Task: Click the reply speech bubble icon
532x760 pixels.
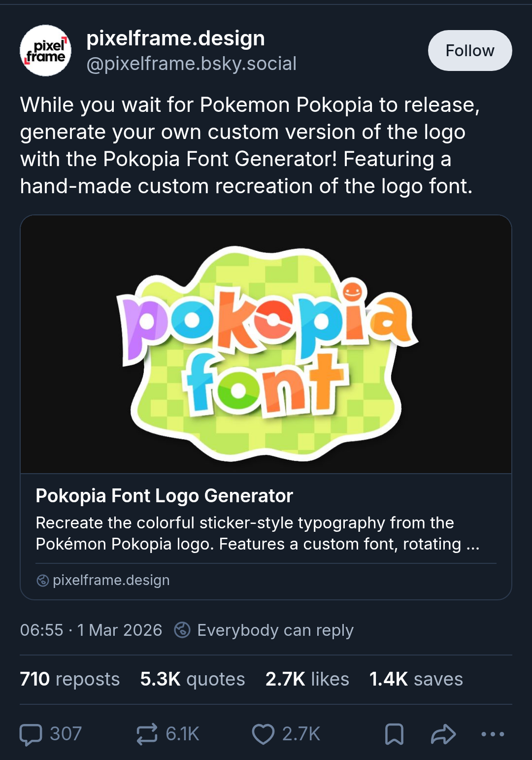Action: tap(31, 734)
